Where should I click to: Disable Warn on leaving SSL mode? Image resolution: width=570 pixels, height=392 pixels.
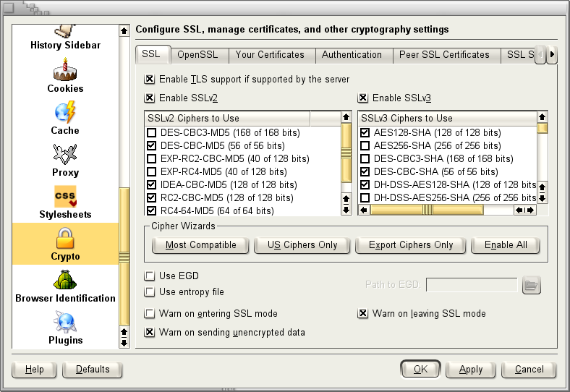coord(362,313)
